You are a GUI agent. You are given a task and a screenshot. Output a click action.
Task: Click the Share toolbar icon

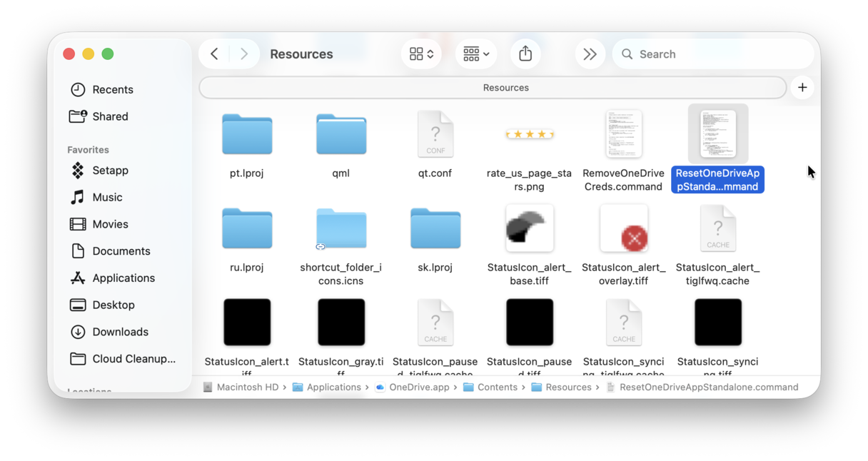(525, 54)
